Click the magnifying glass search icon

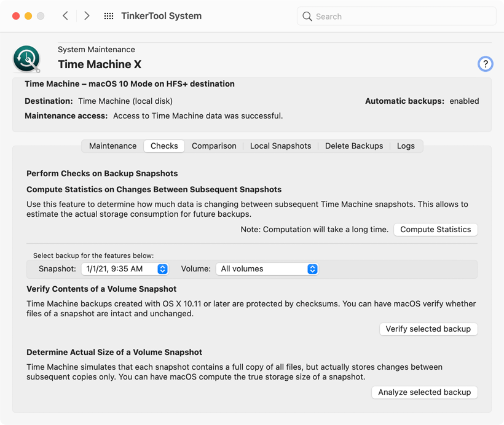click(x=307, y=17)
